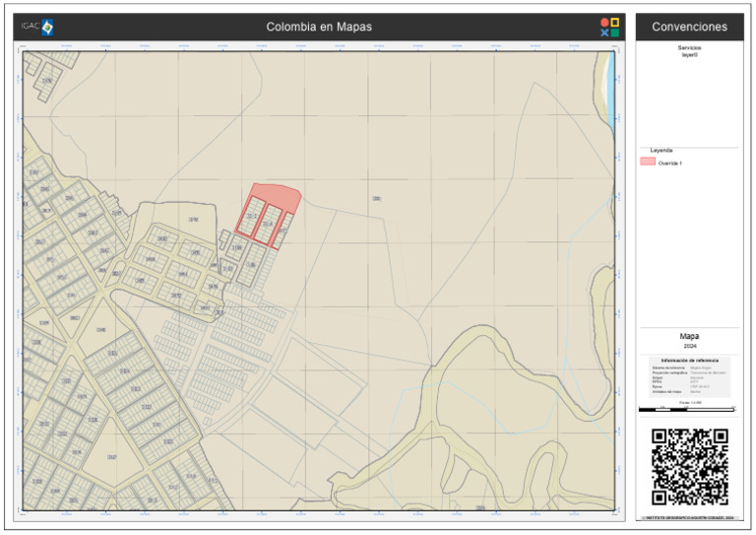
Task: Click the scale bar graphic
Action: click(686, 410)
